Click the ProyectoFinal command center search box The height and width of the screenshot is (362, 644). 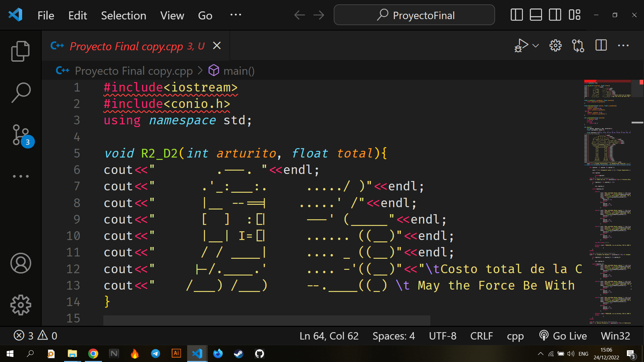coord(414,15)
